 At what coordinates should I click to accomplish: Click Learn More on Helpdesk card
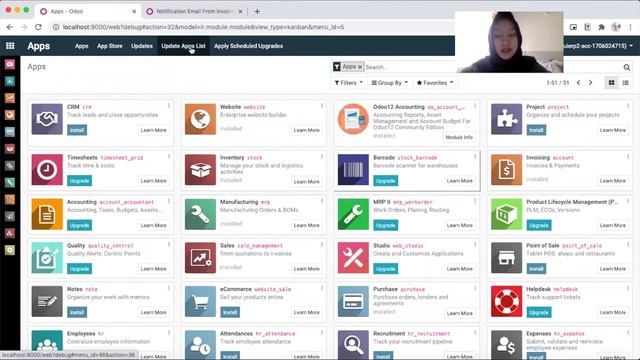point(612,313)
